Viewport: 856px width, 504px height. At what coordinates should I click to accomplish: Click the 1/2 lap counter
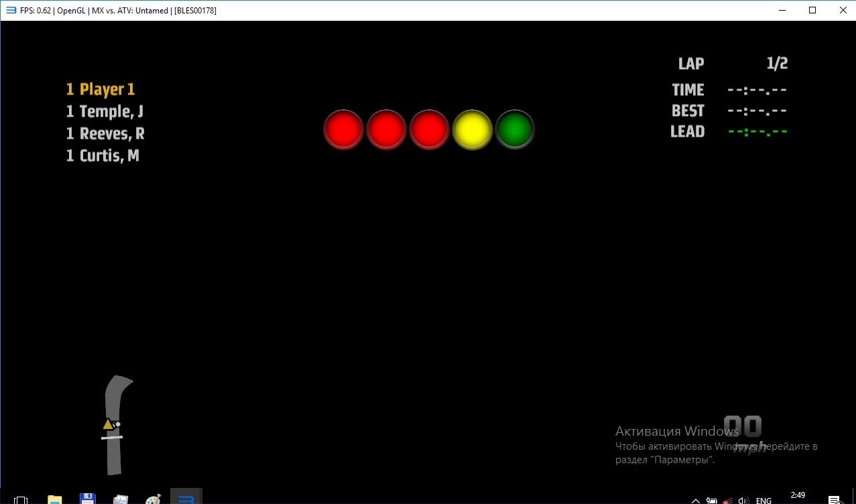point(777,64)
